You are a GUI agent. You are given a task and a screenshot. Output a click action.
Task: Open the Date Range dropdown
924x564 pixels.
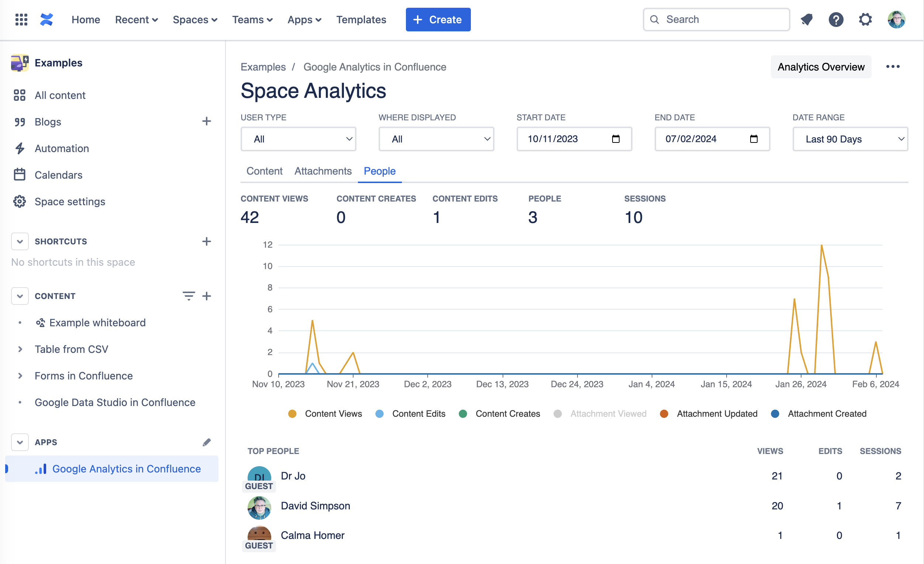coord(850,139)
